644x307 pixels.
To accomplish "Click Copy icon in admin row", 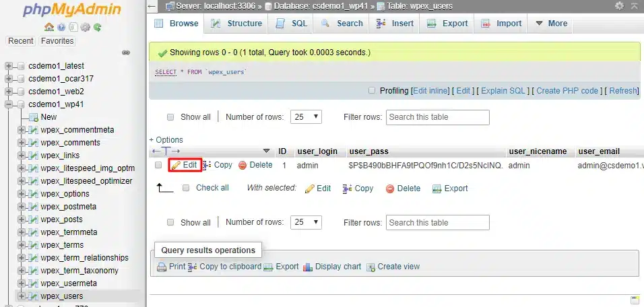I will (x=207, y=166).
